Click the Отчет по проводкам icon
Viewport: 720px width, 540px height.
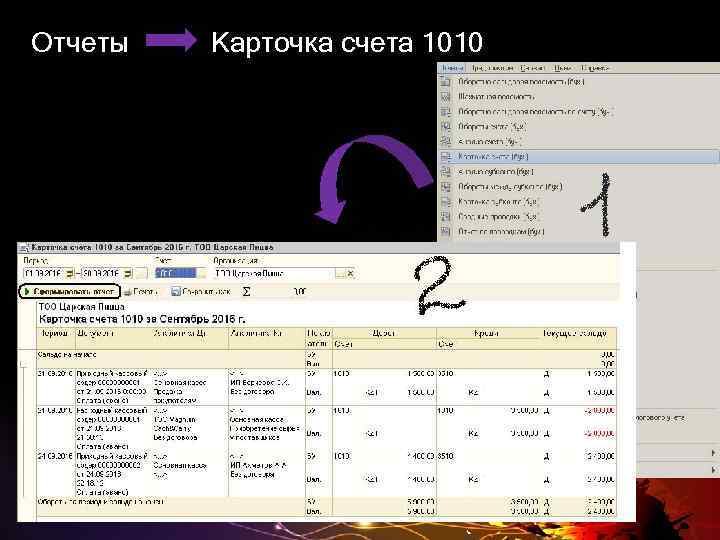[445, 231]
